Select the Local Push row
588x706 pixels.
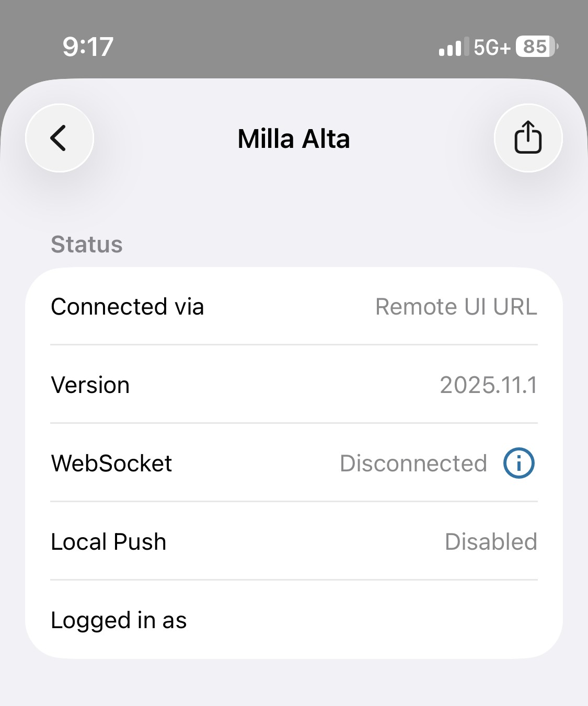click(294, 541)
